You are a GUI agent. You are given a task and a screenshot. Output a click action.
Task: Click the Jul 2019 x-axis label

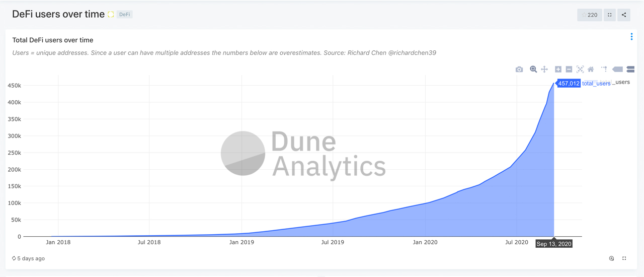click(x=333, y=242)
